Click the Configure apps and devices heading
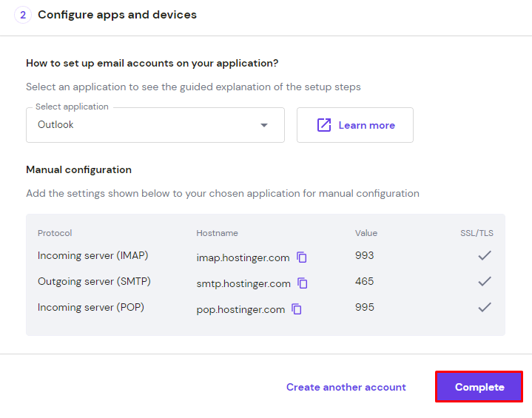This screenshot has height=418, width=532. pyautogui.click(x=117, y=15)
